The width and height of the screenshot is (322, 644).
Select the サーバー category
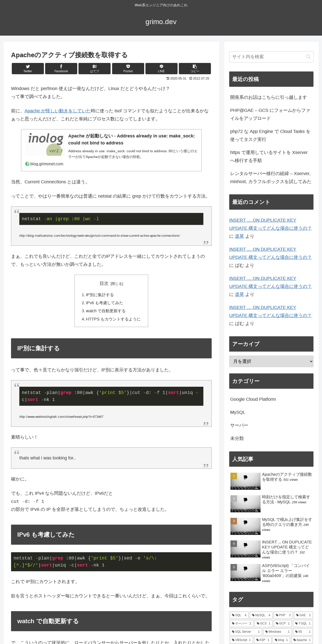coord(239,425)
